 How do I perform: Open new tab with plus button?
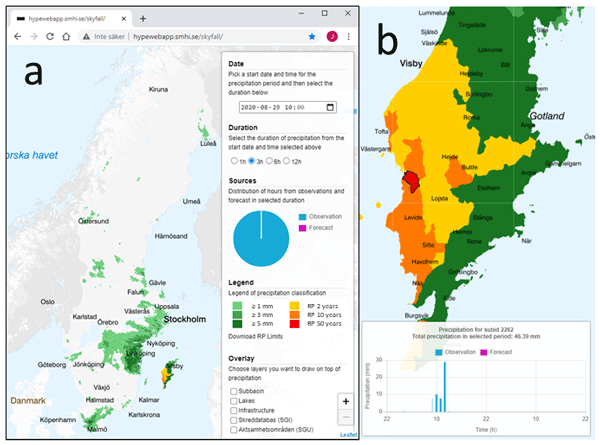coord(143,18)
